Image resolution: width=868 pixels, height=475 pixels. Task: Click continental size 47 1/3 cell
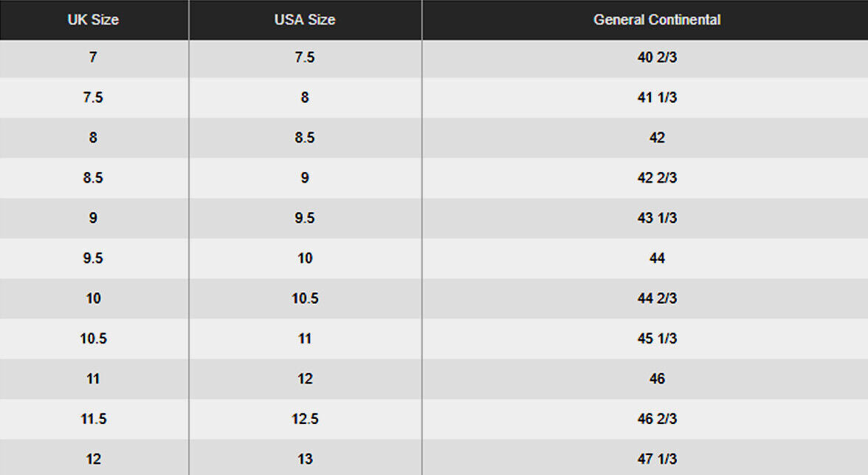point(657,459)
